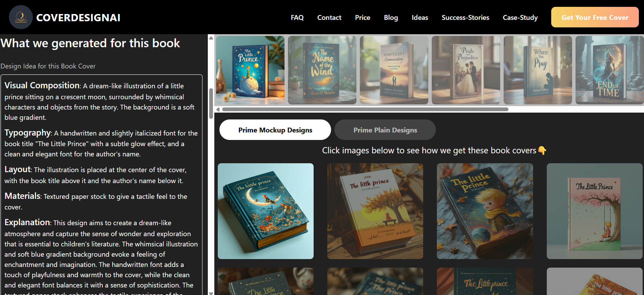Click the 'Typography' heading
The width and height of the screenshot is (644, 295).
(x=28, y=133)
